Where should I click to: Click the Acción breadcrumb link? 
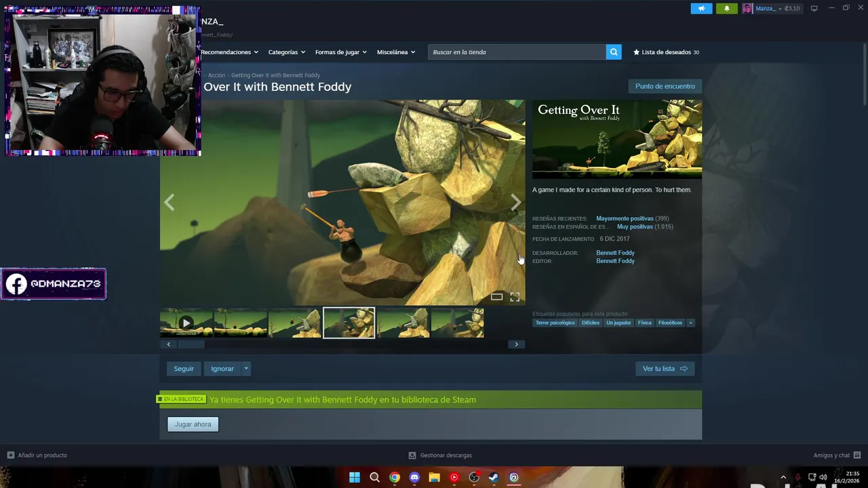[216, 75]
